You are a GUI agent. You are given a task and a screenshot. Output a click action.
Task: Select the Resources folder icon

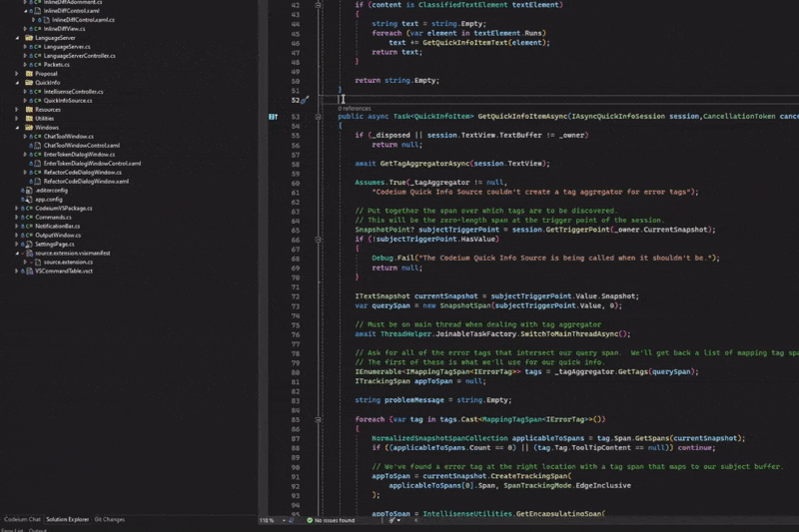pyautogui.click(x=29, y=110)
